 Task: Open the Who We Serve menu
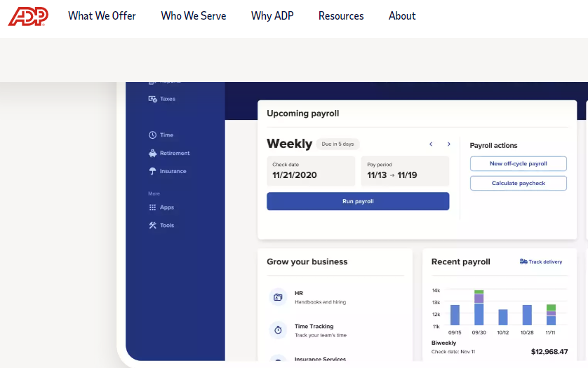[x=194, y=16]
